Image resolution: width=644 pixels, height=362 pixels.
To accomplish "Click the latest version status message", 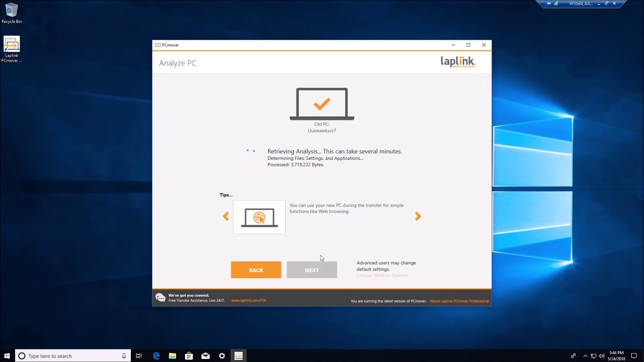I will (388, 301).
